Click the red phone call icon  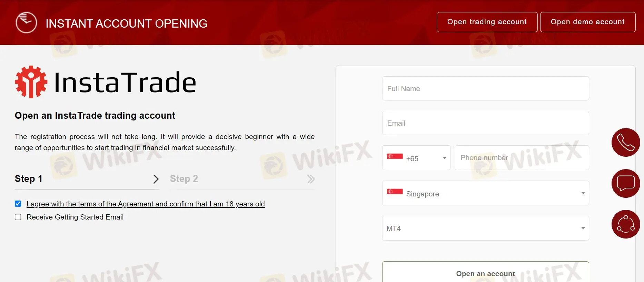pyautogui.click(x=626, y=142)
